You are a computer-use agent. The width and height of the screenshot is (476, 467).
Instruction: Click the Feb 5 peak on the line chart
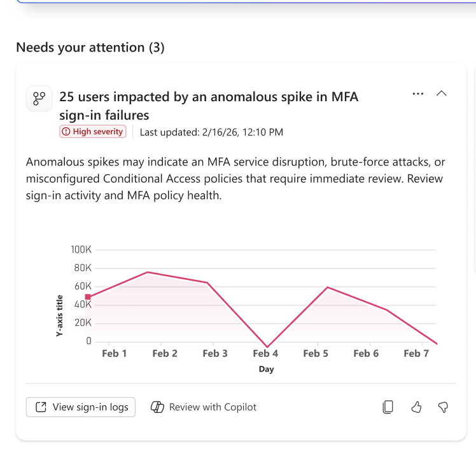click(x=328, y=287)
